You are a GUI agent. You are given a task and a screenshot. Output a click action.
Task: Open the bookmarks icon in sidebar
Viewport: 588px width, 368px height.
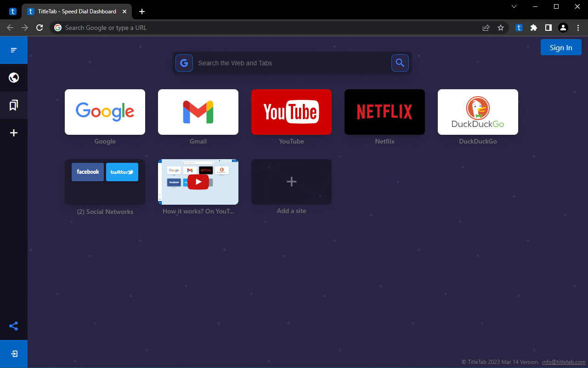(x=14, y=105)
